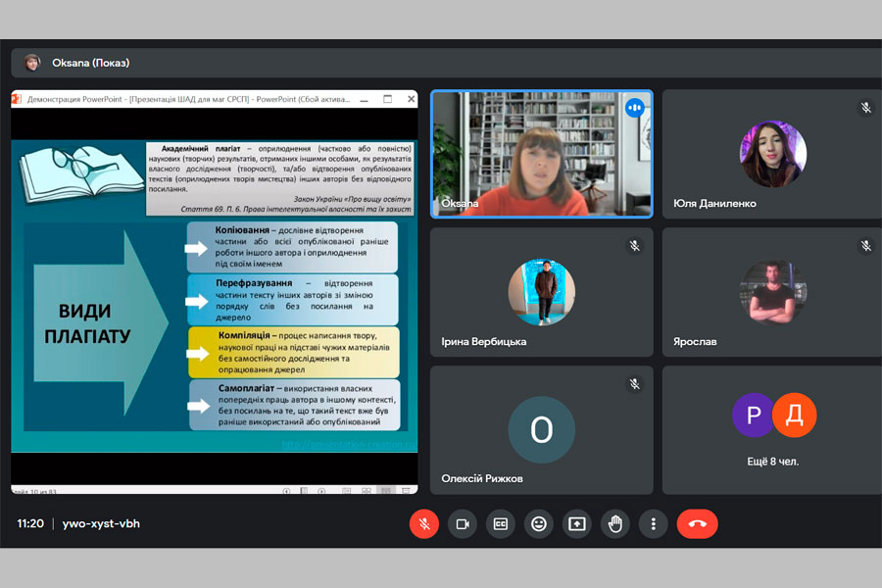Screen dimensions: 882x588
Task: Start presenting your screen
Action: click(x=577, y=524)
